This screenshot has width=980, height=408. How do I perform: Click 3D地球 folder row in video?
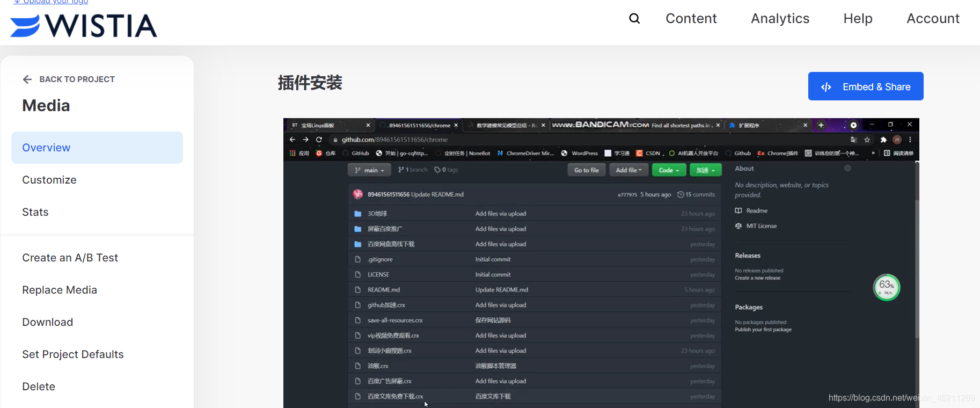[x=535, y=214]
